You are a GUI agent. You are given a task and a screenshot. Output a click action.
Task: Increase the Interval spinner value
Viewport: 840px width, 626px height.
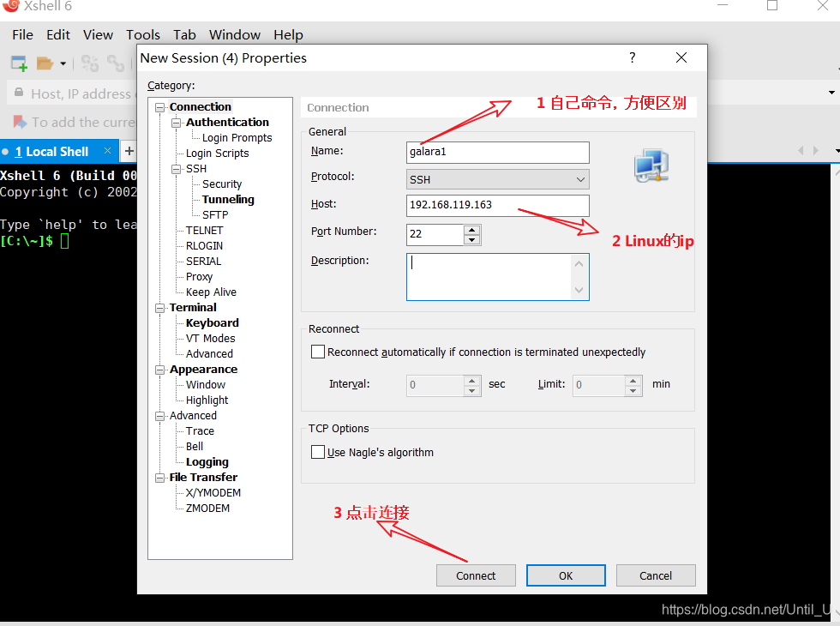[x=471, y=380]
